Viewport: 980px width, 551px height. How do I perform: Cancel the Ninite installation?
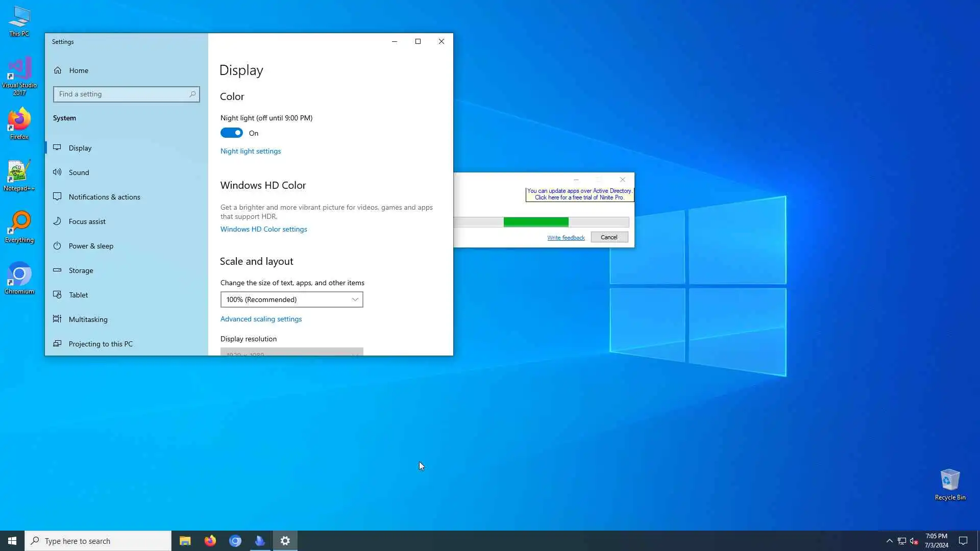pos(609,237)
